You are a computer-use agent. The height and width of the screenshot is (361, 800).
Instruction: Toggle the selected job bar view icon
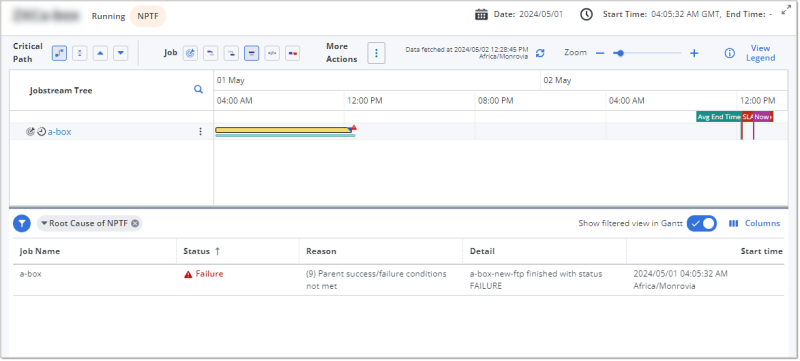click(252, 53)
